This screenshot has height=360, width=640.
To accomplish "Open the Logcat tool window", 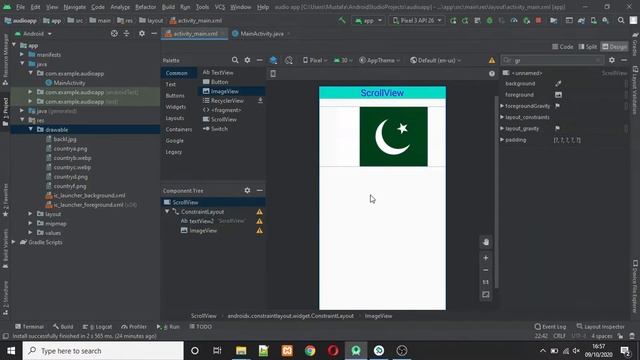I will [98, 327].
